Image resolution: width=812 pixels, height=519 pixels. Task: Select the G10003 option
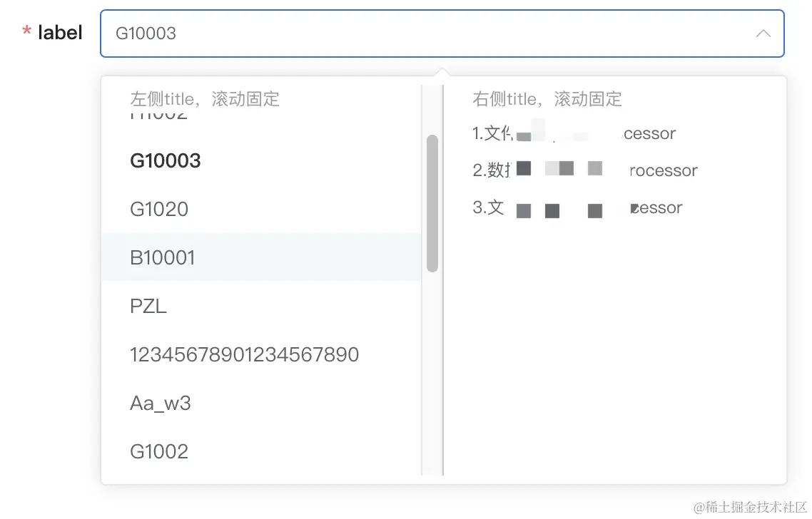(262, 160)
